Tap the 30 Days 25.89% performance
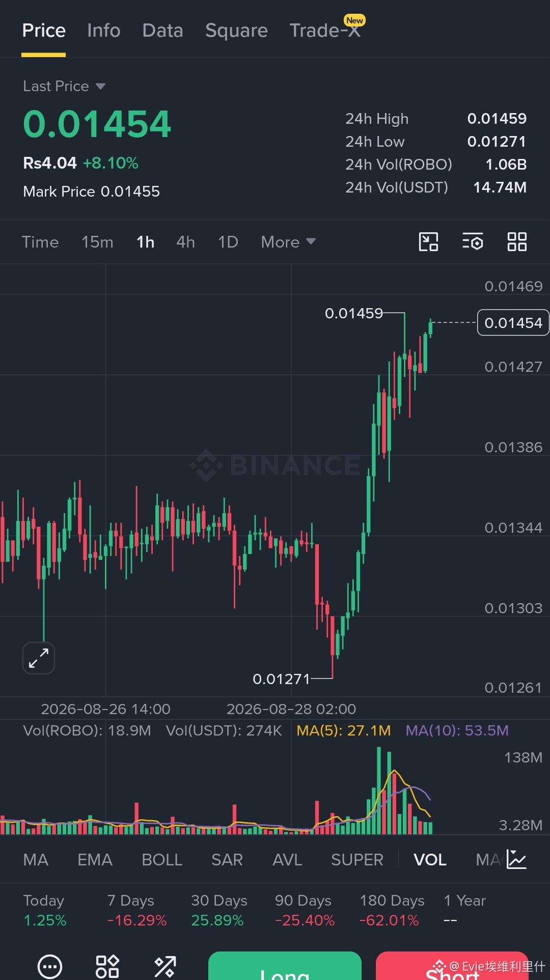Screen dimensions: 550x980 pos(219,910)
